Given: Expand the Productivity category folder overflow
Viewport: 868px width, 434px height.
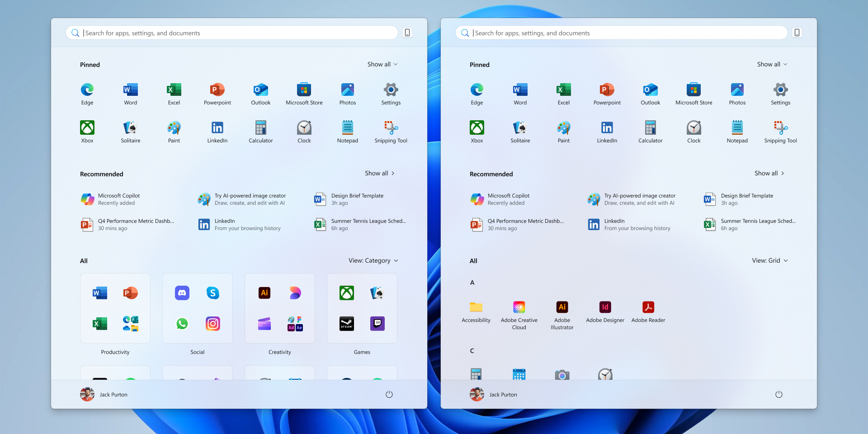Looking at the screenshot, I should tap(131, 324).
